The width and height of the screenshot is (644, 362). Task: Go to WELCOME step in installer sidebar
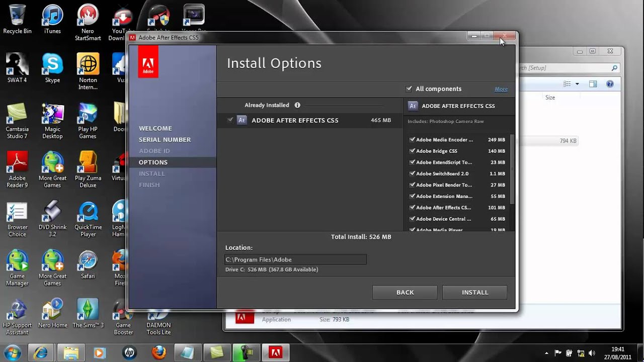[155, 128]
